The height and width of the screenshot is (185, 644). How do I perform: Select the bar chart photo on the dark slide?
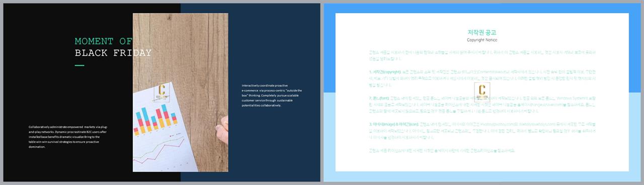click(180, 92)
